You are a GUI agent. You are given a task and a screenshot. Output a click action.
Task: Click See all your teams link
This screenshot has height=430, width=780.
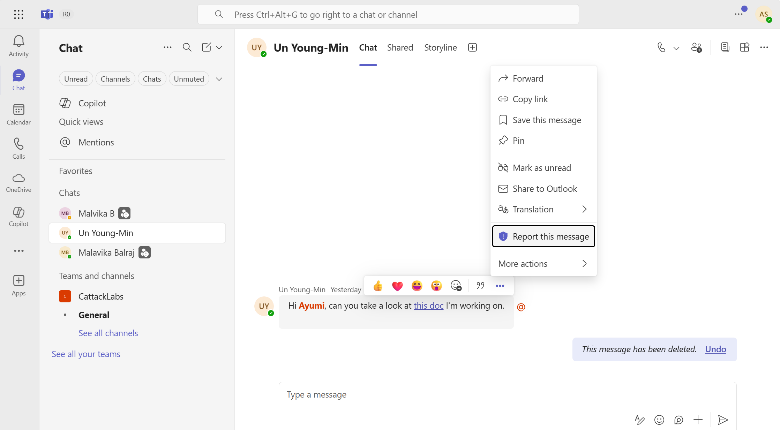86,354
